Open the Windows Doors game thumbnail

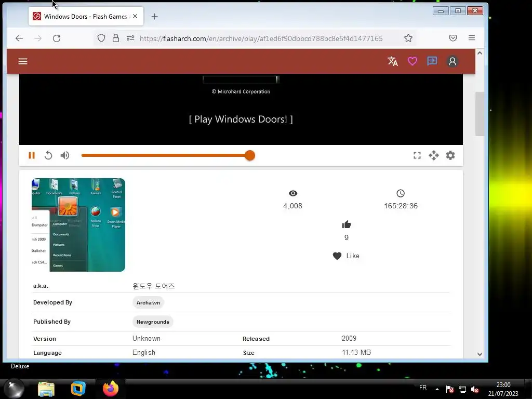(78, 224)
